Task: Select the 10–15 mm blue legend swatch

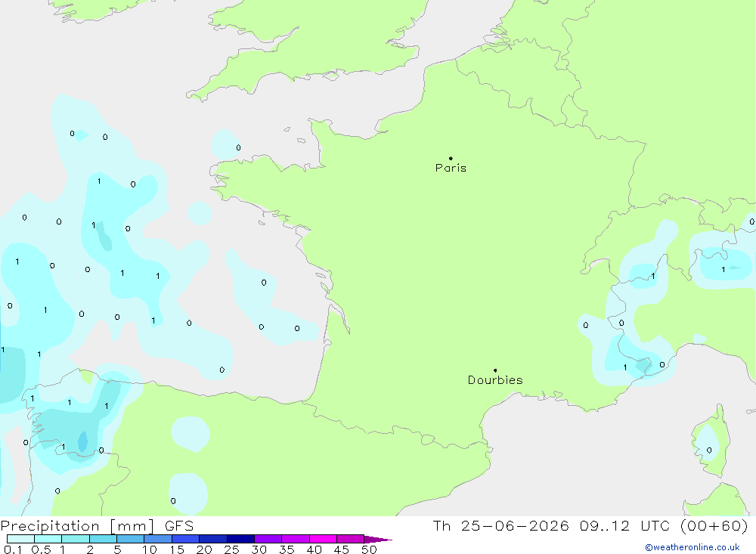Action: tap(158, 539)
